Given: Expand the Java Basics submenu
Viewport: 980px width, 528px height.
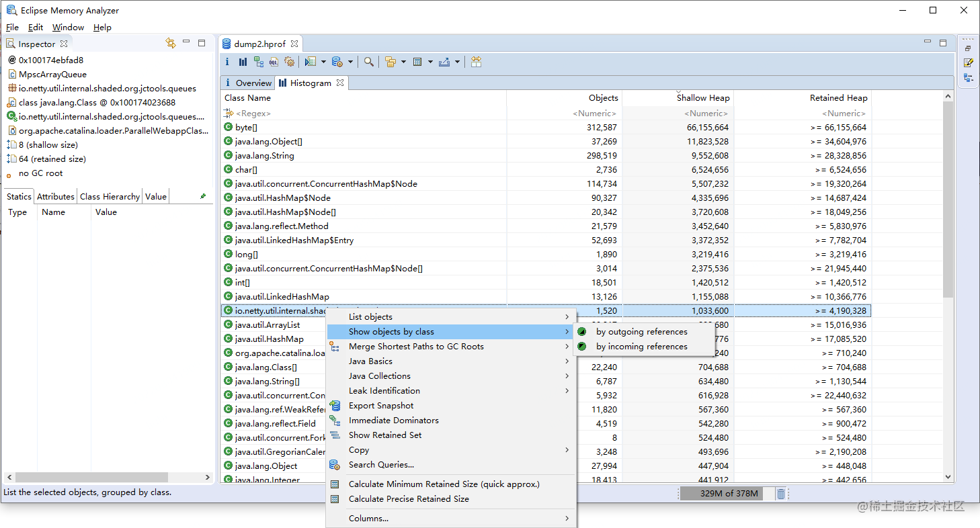Looking at the screenshot, I should pyautogui.click(x=450, y=361).
